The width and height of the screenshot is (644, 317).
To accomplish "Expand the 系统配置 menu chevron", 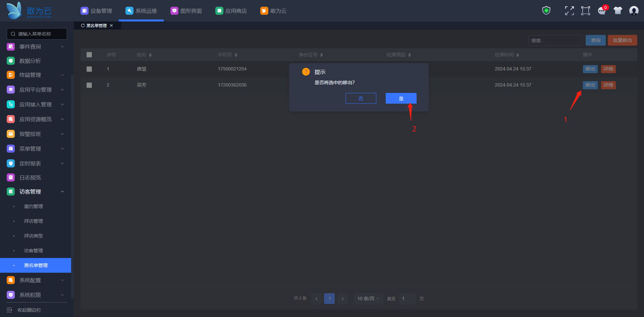I will pos(62,280).
